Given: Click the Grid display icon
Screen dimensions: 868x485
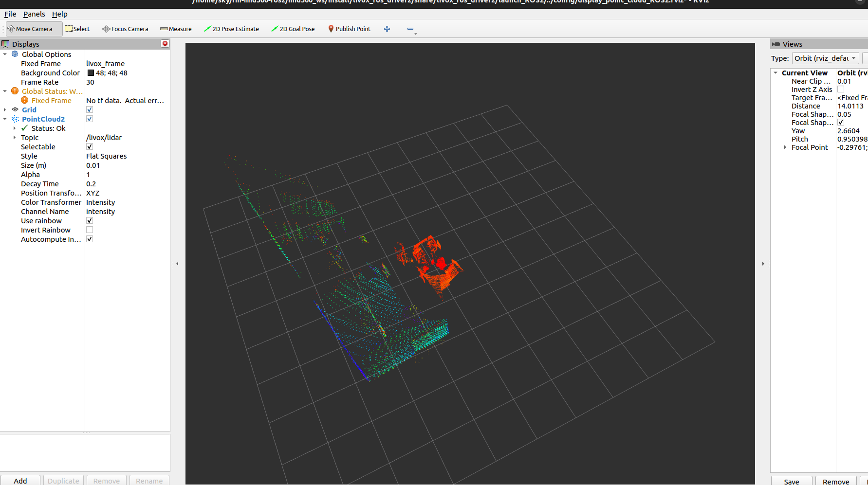Looking at the screenshot, I should [x=15, y=109].
